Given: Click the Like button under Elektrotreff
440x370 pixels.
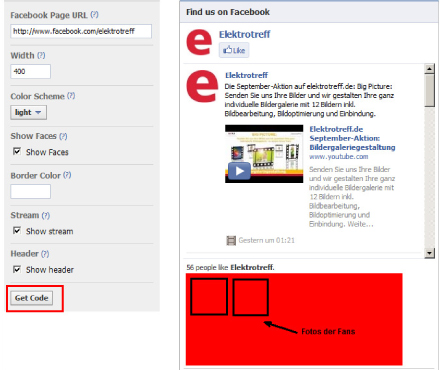Looking at the screenshot, I should tap(234, 50).
